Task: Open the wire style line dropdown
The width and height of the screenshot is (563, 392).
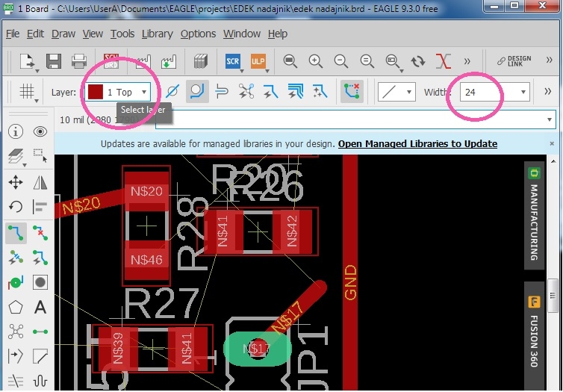Action: (396, 93)
